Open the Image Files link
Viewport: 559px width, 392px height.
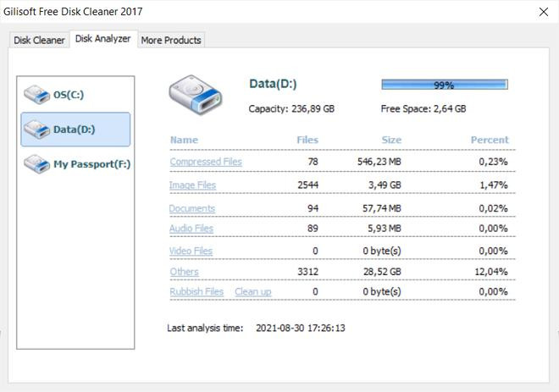tap(192, 185)
